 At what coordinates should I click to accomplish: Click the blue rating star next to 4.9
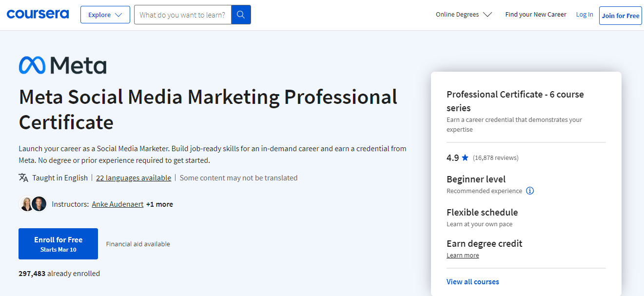coord(465,158)
